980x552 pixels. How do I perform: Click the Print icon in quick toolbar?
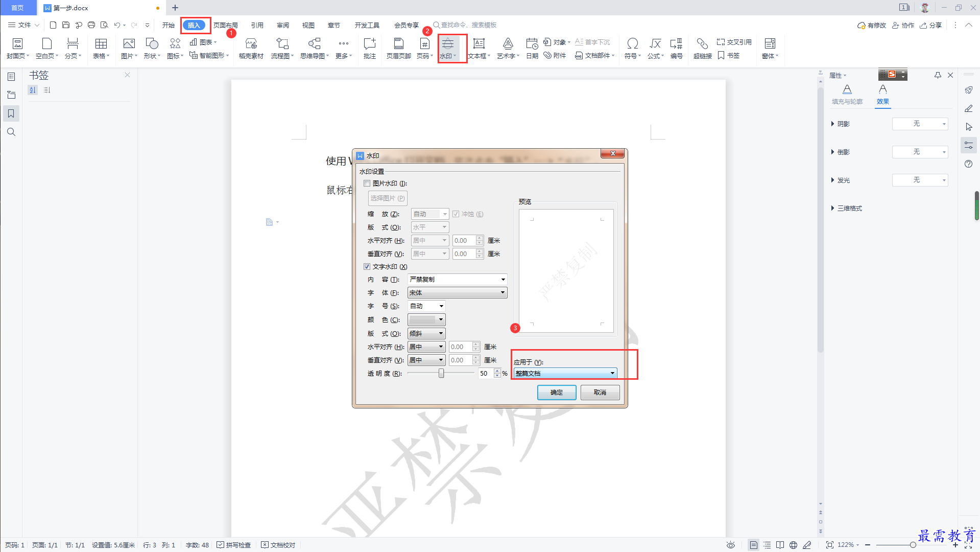[91, 25]
